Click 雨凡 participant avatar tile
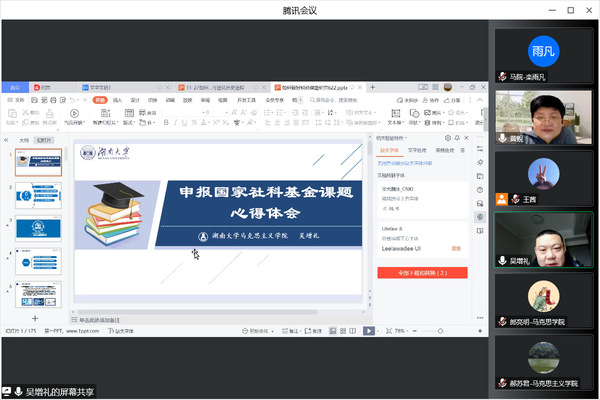 pos(543,50)
